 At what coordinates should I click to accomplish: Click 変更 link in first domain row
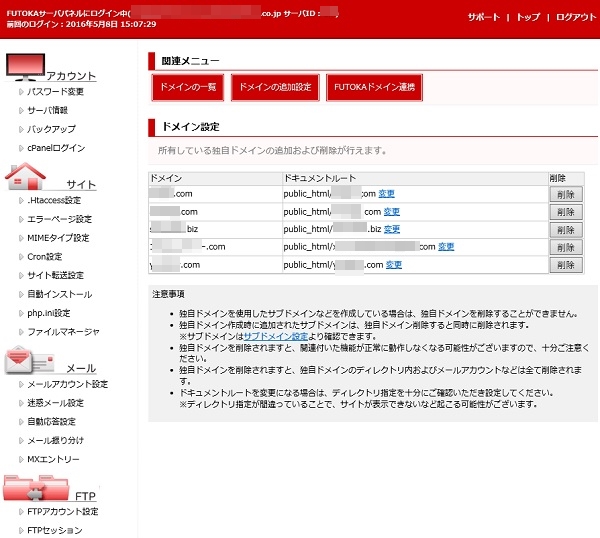point(386,194)
